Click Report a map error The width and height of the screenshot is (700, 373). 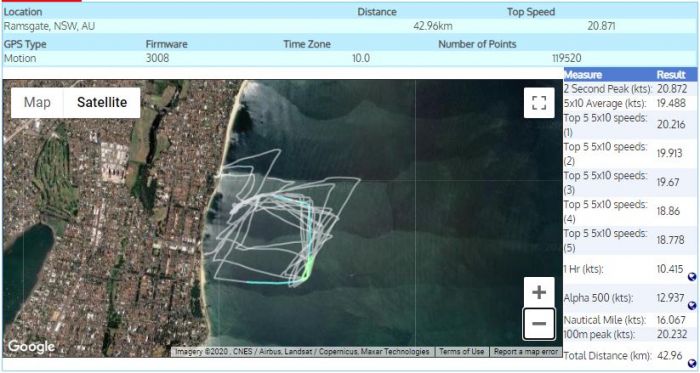(x=525, y=352)
